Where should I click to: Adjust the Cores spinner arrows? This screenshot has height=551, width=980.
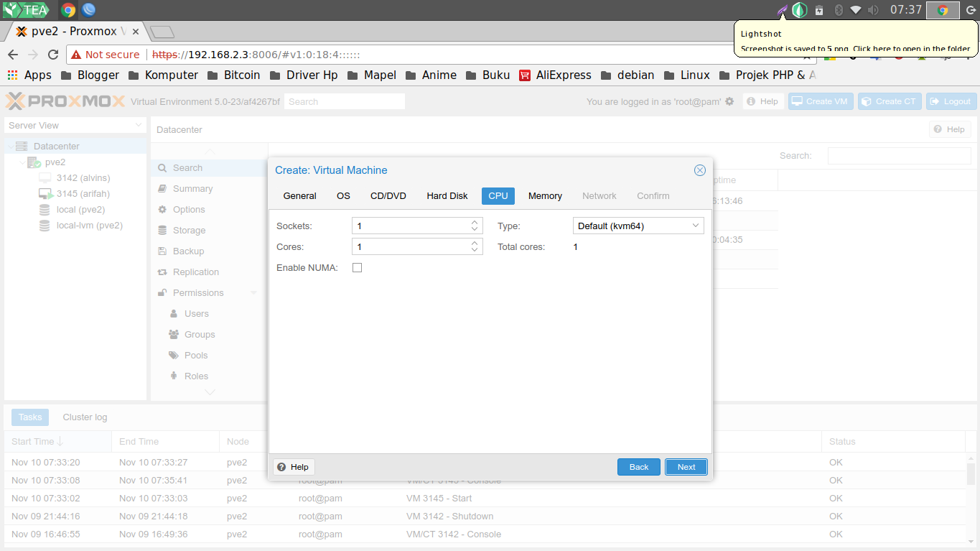coord(475,246)
